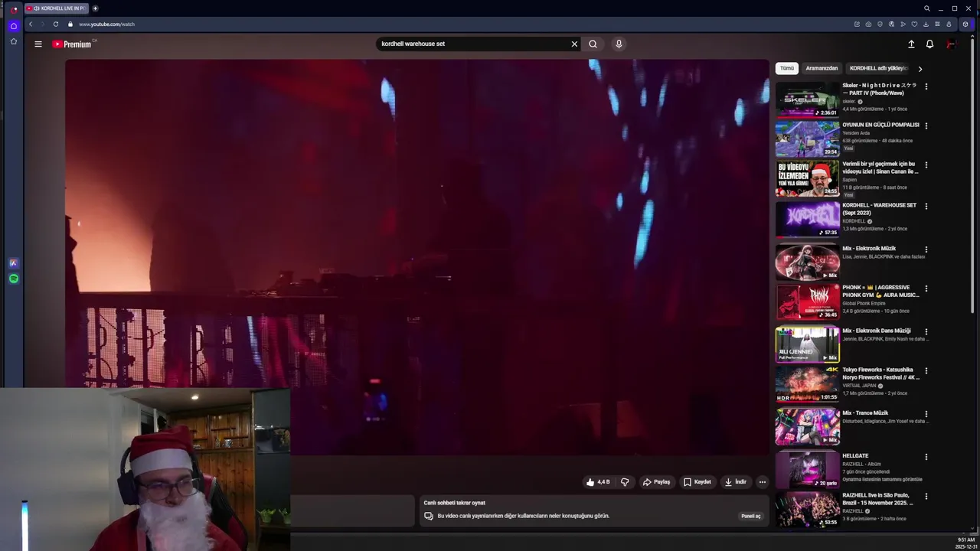Open the YouTube account avatar menu
Image resolution: width=980 pixels, height=551 pixels.
pos(951,44)
